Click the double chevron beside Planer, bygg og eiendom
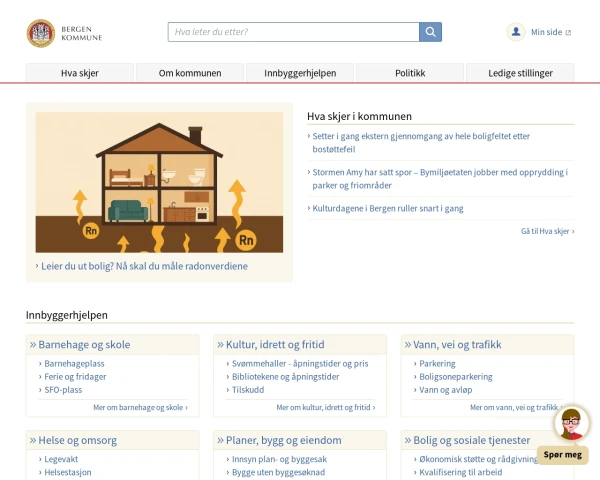This screenshot has width=600, height=480. [x=220, y=440]
